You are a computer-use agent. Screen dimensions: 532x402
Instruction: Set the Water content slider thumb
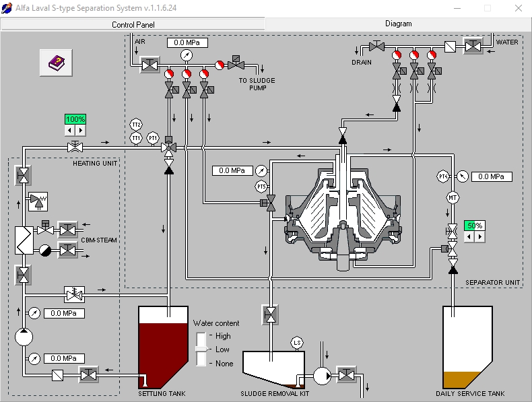click(x=201, y=349)
